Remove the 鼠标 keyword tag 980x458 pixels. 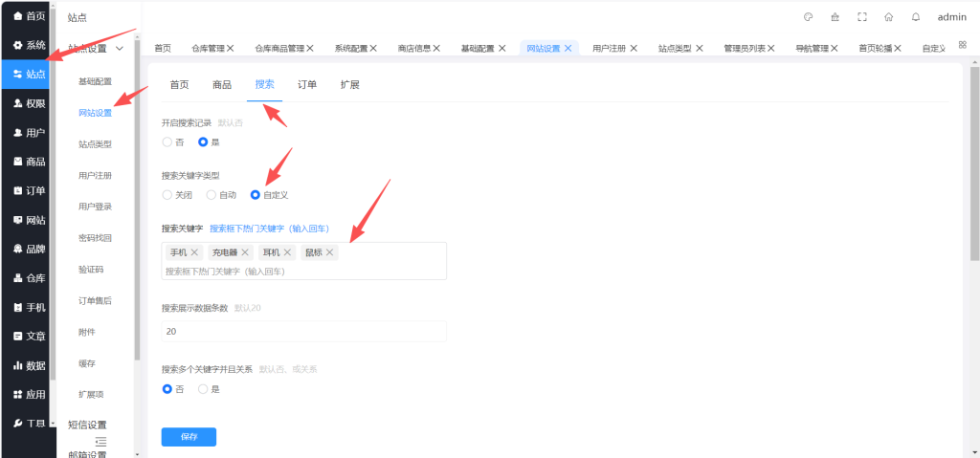[x=329, y=252]
